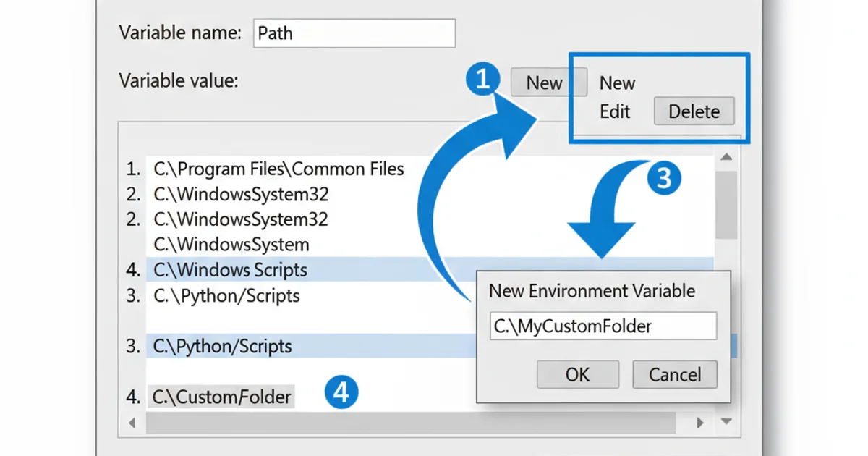Select the C.\Windows Scripts path entry
The width and height of the screenshot is (868, 456).
click(x=231, y=270)
